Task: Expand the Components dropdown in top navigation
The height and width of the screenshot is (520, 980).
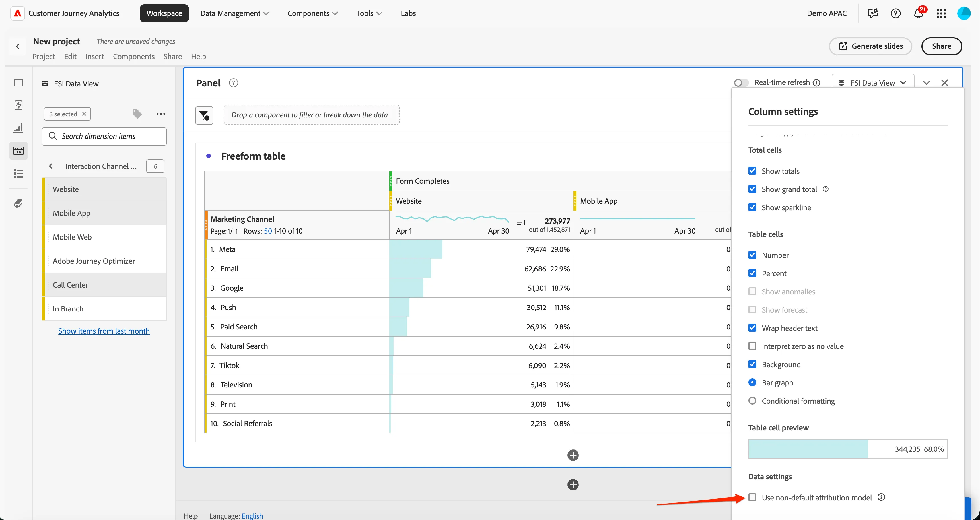Action: [312, 13]
